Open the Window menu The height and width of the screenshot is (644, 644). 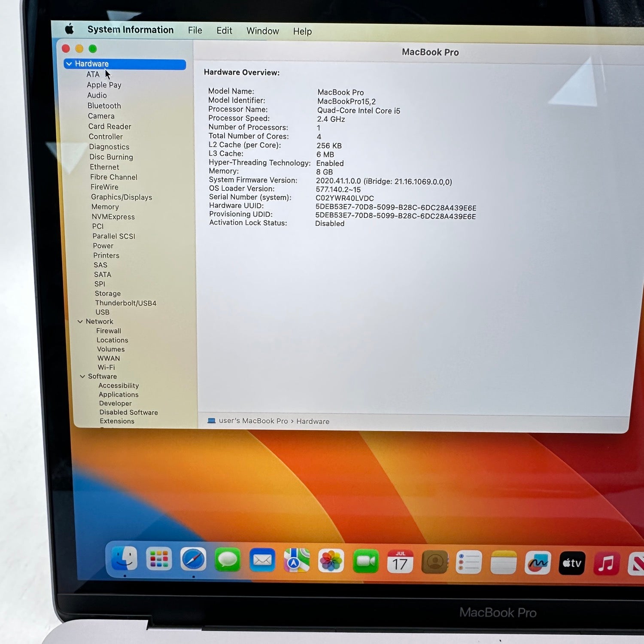(x=263, y=31)
